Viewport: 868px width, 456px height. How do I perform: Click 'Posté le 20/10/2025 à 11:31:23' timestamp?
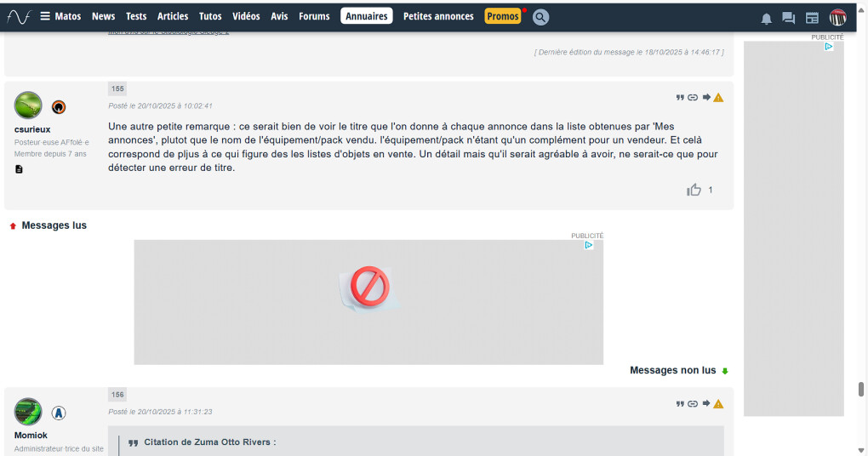(160, 412)
